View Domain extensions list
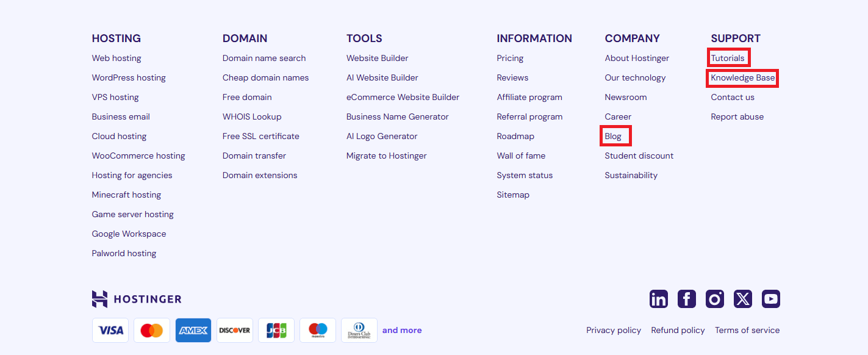868x355 pixels. point(260,175)
